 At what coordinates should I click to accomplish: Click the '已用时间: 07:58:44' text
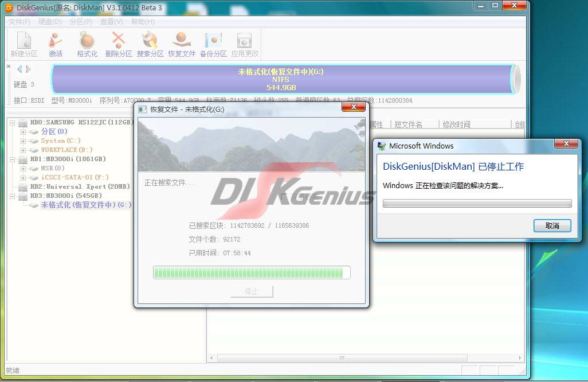pyautogui.click(x=219, y=253)
